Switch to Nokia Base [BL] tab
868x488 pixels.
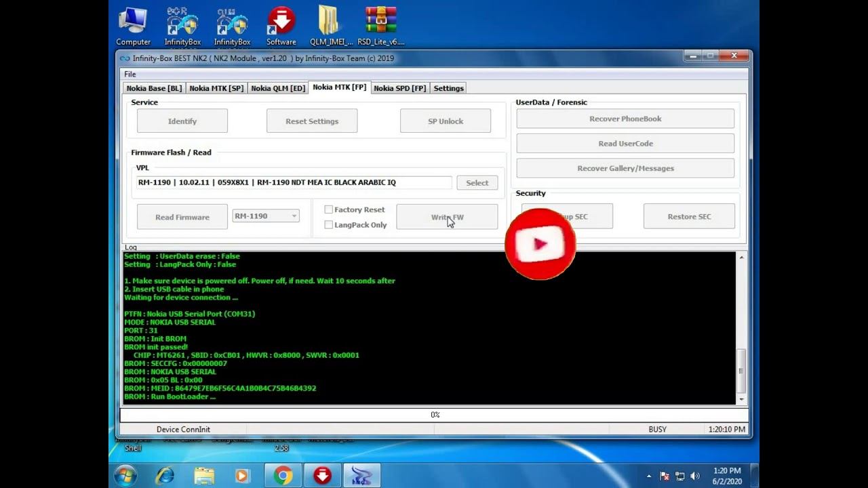154,88
